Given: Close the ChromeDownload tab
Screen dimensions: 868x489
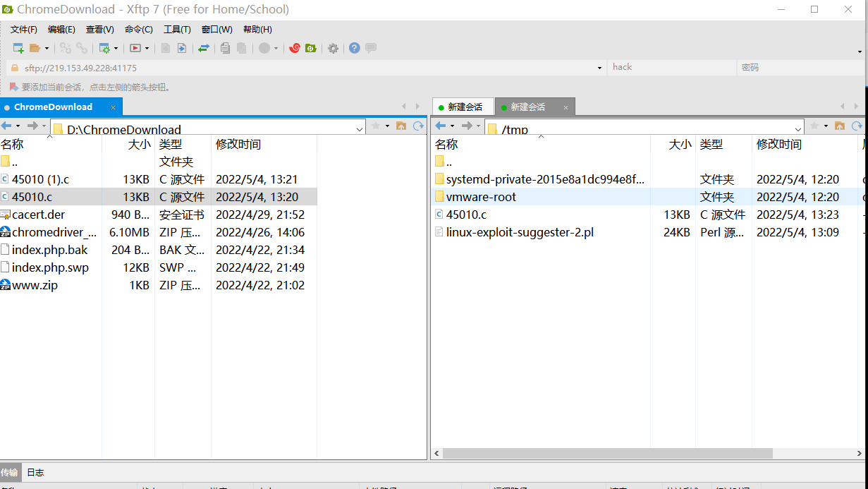Looking at the screenshot, I should (113, 107).
